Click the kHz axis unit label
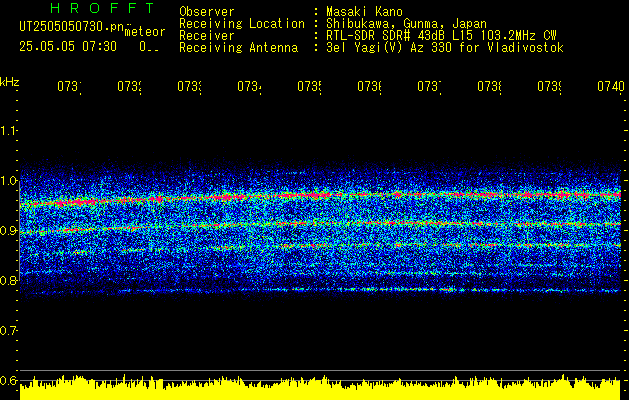Image resolution: width=629 pixels, height=400 pixels. pos(10,82)
